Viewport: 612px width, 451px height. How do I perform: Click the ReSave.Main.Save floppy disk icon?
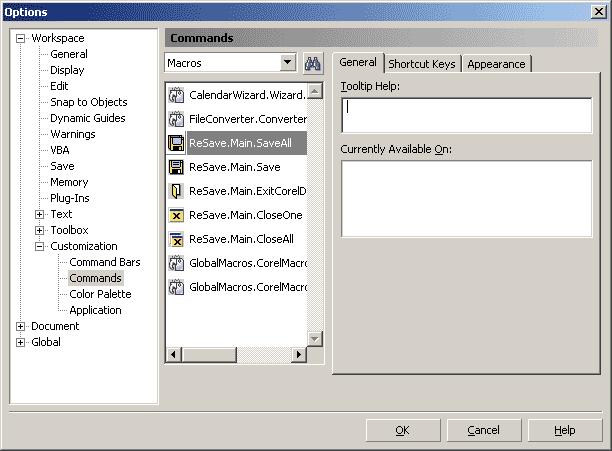[x=176, y=167]
